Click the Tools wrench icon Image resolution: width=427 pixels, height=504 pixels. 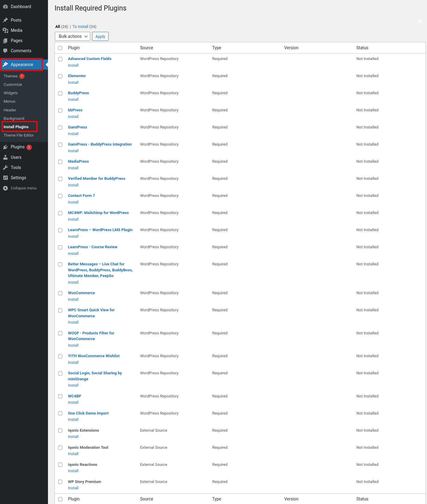click(5, 167)
